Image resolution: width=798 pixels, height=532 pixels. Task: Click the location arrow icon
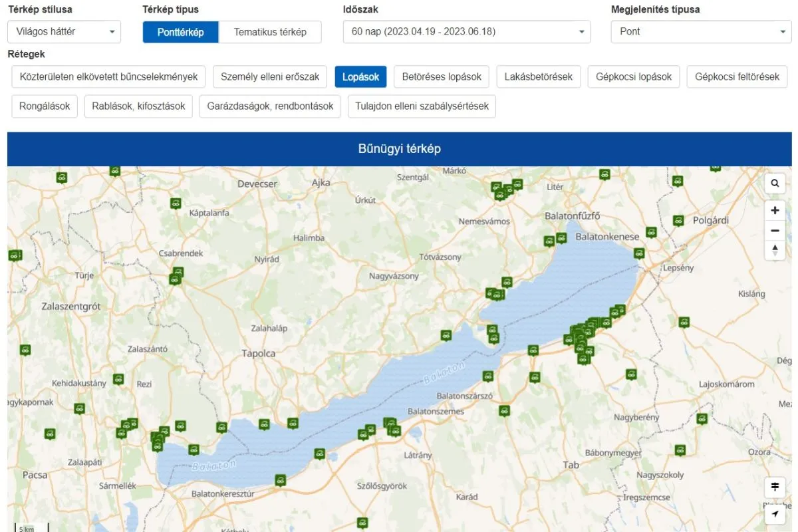[775, 513]
